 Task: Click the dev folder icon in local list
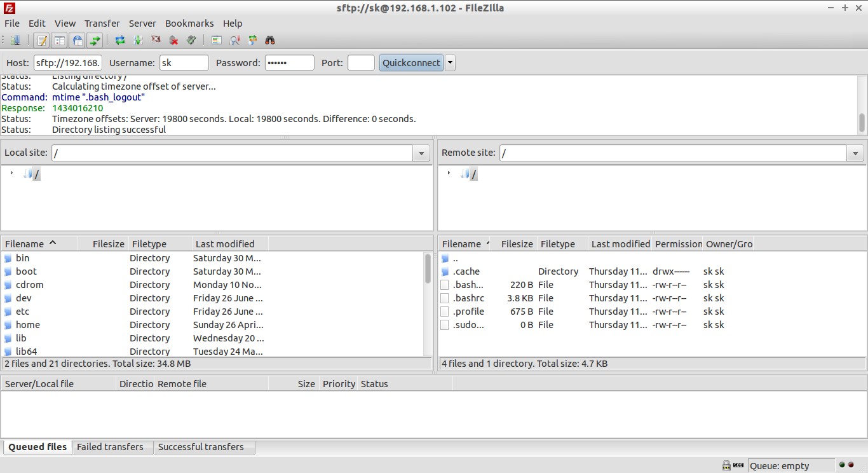(8, 298)
